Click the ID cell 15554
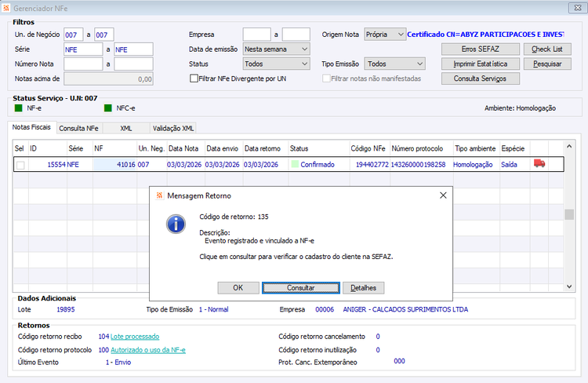 (48, 165)
